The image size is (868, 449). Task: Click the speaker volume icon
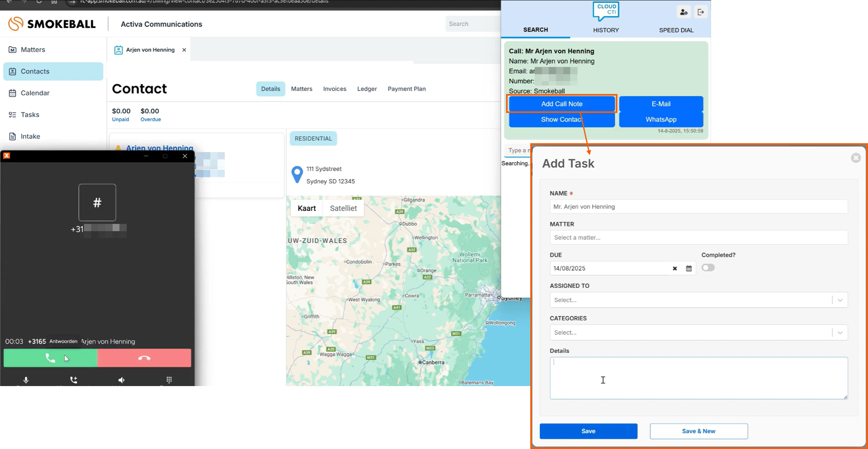pos(121,380)
